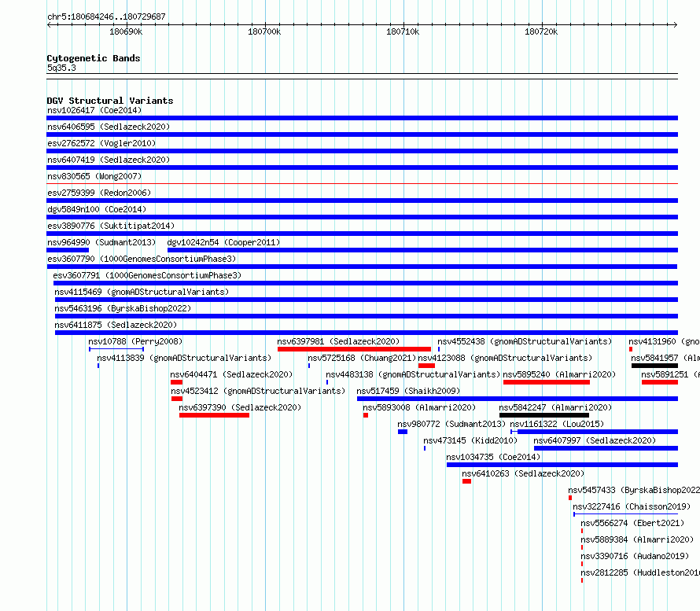
Task: Click nsv4113839 (gnomADStructuralVariants) label
Action: pos(184,358)
